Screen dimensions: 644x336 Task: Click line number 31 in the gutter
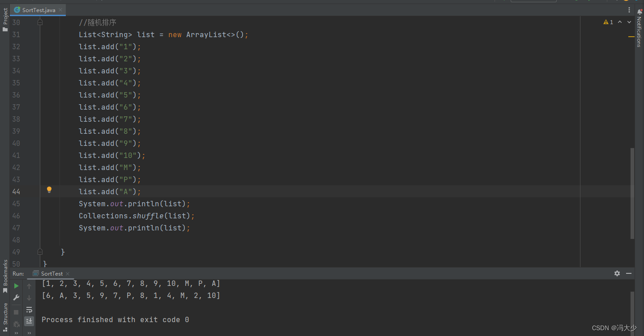point(16,34)
